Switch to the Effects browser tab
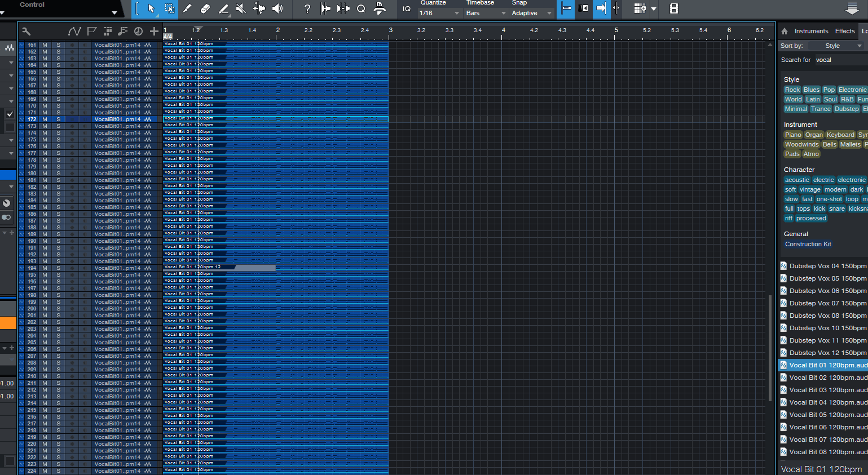 click(845, 31)
